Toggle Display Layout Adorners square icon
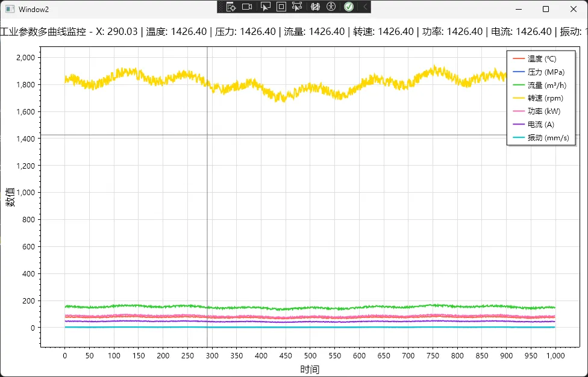Screen dimensions: 588x377 pos(281,7)
